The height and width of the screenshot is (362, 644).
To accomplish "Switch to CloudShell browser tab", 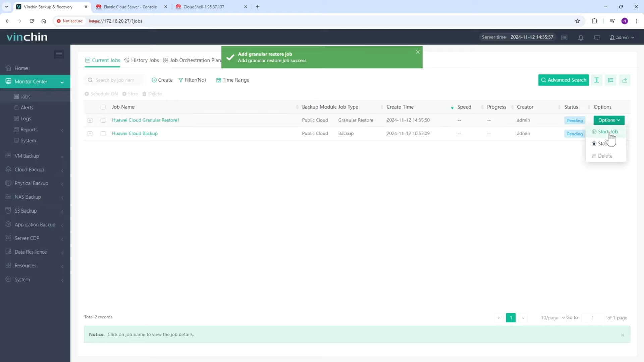I will 204,7.
